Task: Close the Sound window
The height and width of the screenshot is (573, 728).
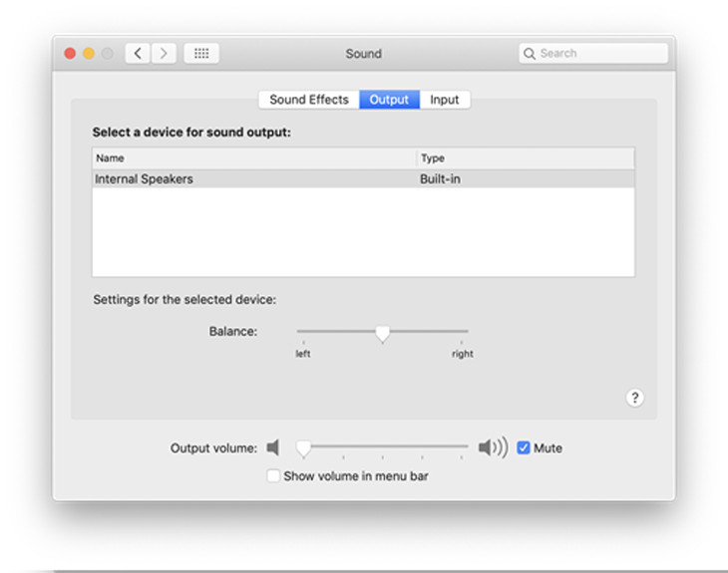Action: coord(71,54)
